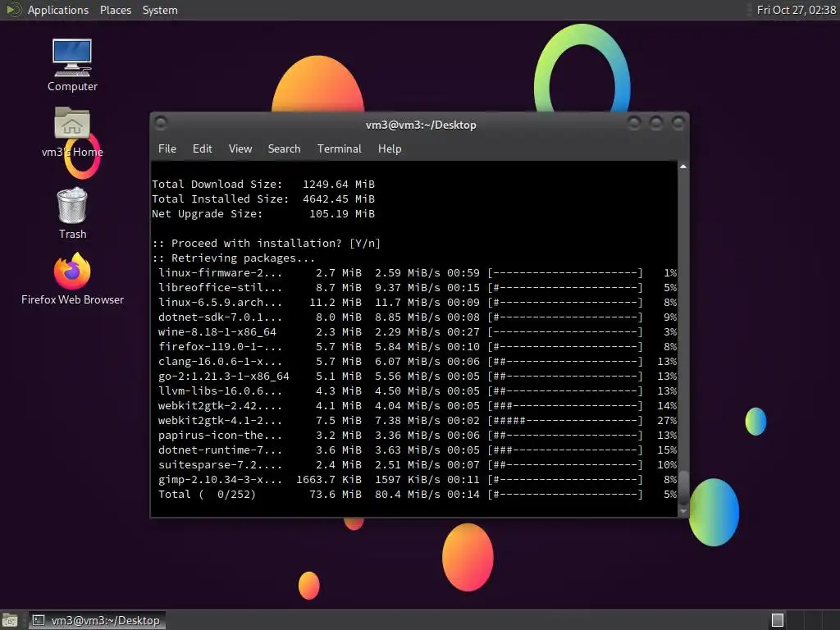
Task: Click the webkit2gtk-4.1-2... progress bar
Action: pos(564,421)
